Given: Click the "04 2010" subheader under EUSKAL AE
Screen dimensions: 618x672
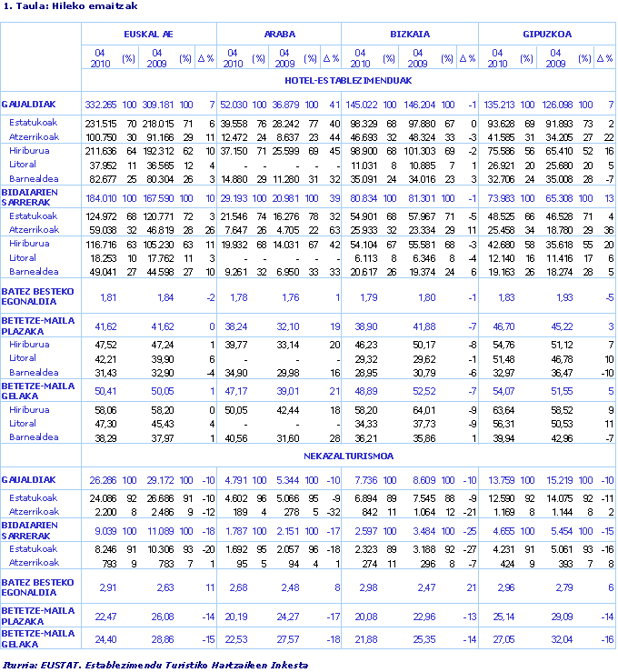Looking at the screenshot, I should [x=101, y=58].
